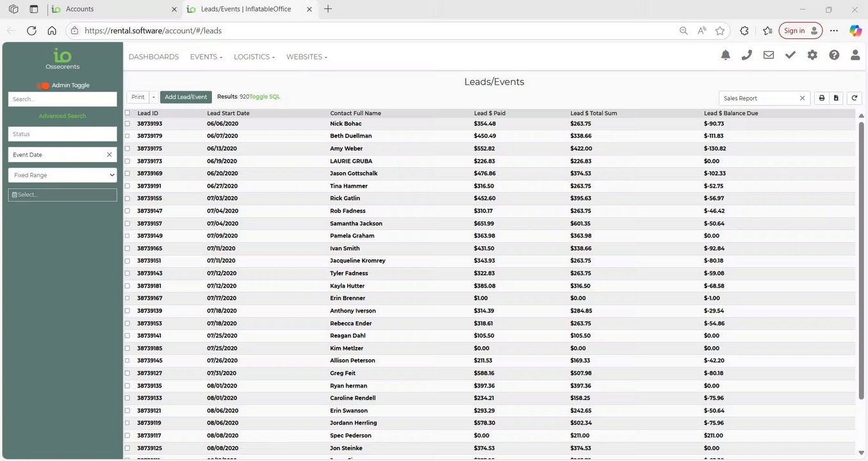Sort by Lead $ Paid column
Image resolution: width=868 pixels, height=461 pixels.
tap(490, 113)
